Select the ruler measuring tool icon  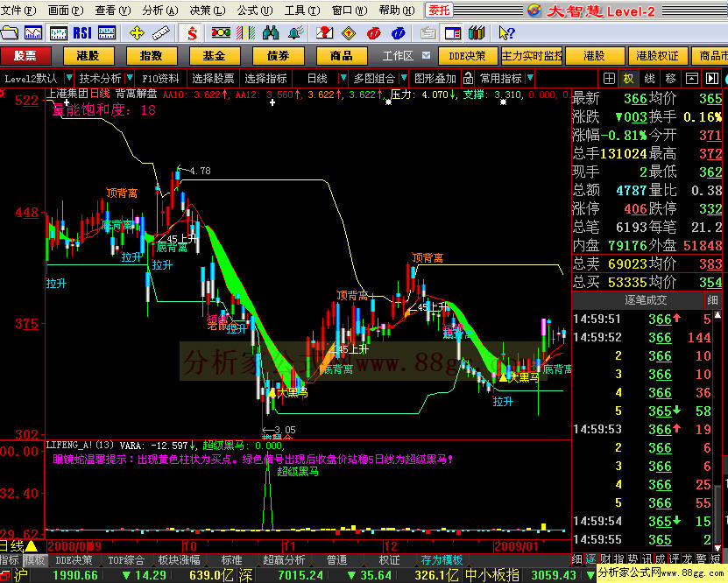[x=161, y=33]
